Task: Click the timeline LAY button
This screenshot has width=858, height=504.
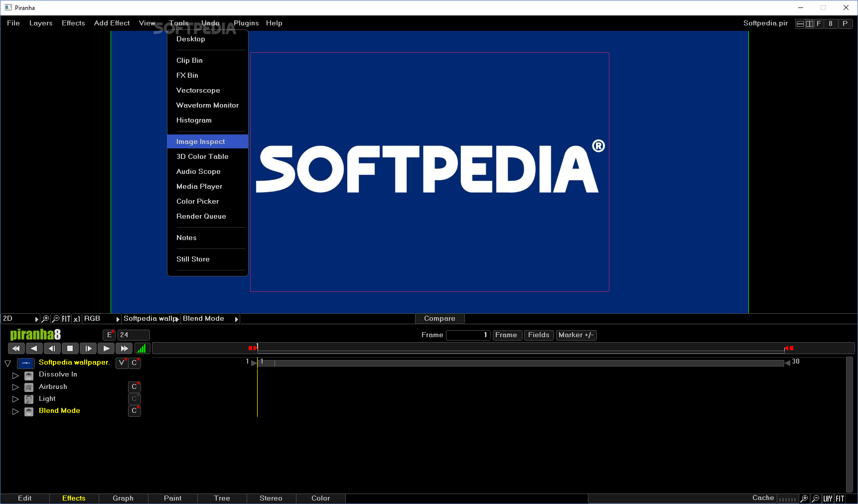Action: (828, 499)
